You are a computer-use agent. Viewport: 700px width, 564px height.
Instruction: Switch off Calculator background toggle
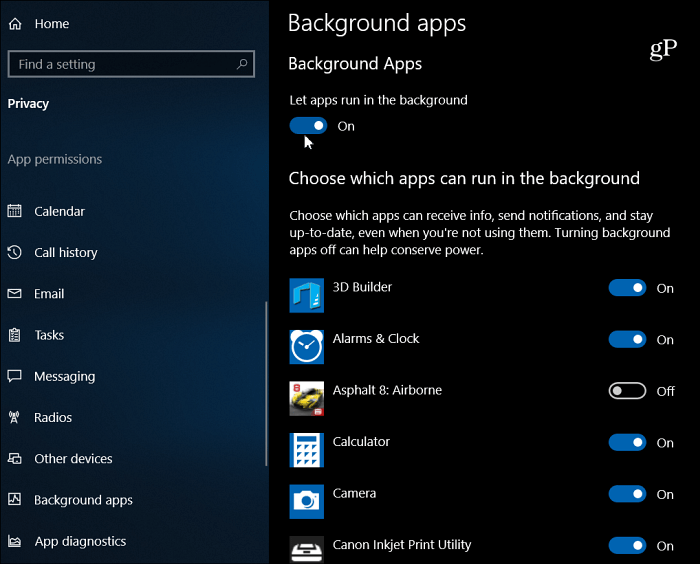[x=627, y=443]
